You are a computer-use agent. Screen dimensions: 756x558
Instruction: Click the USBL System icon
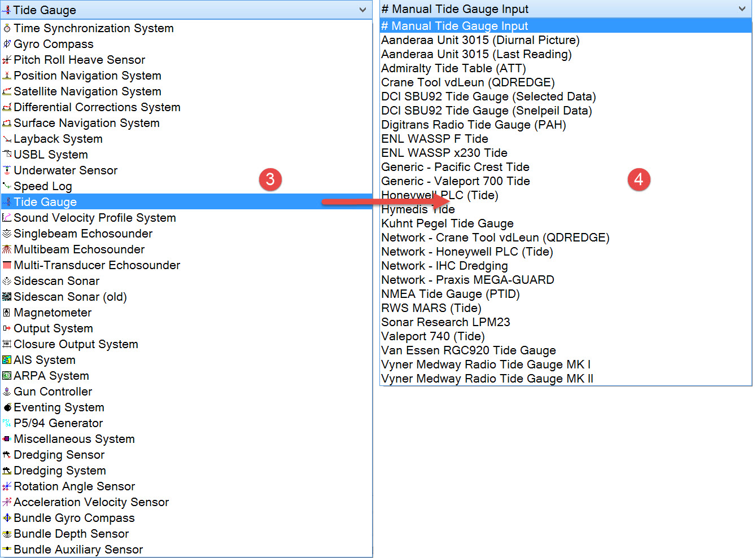pos(7,155)
